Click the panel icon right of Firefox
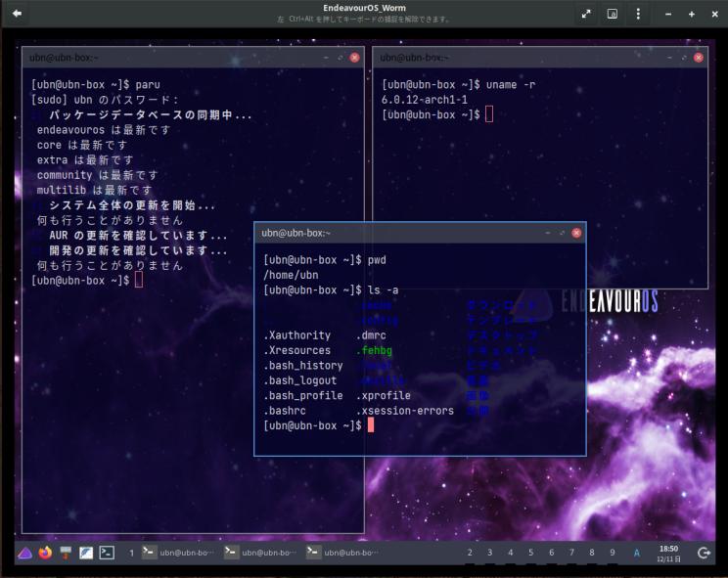This screenshot has height=578, width=728. tap(66, 553)
